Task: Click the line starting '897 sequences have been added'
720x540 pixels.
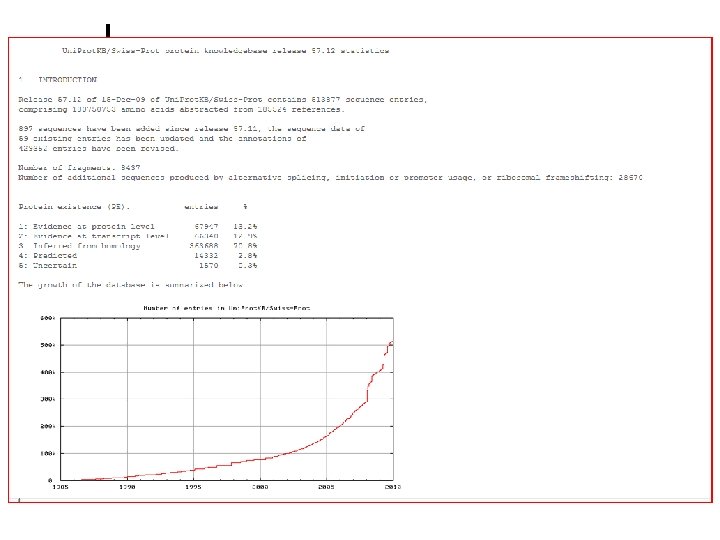Action: click(x=191, y=129)
